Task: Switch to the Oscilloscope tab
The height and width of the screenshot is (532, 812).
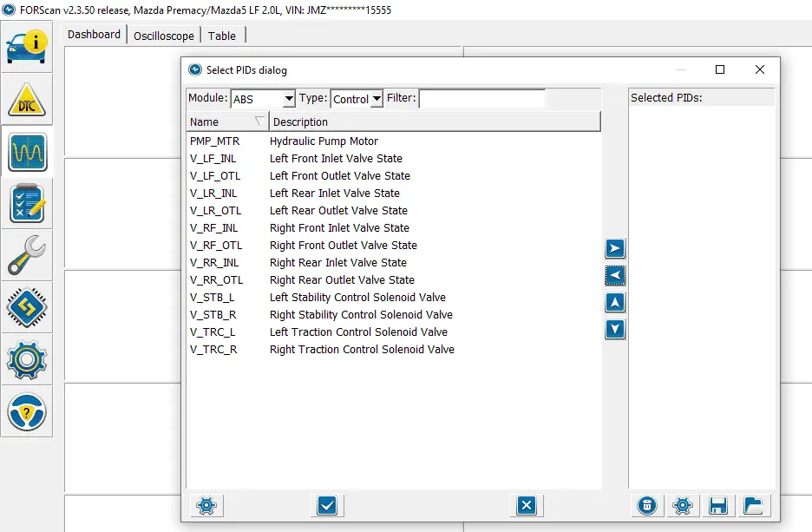Action: click(164, 36)
